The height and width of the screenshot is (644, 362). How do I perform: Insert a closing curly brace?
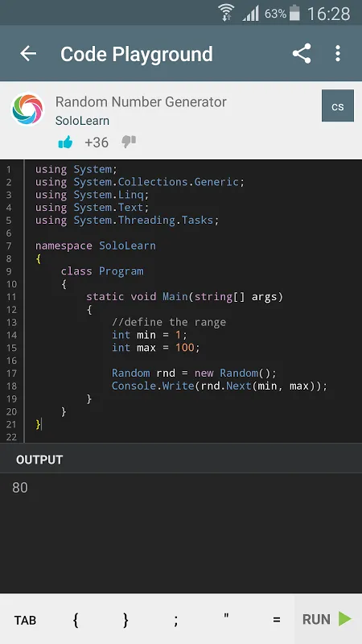coord(125,620)
